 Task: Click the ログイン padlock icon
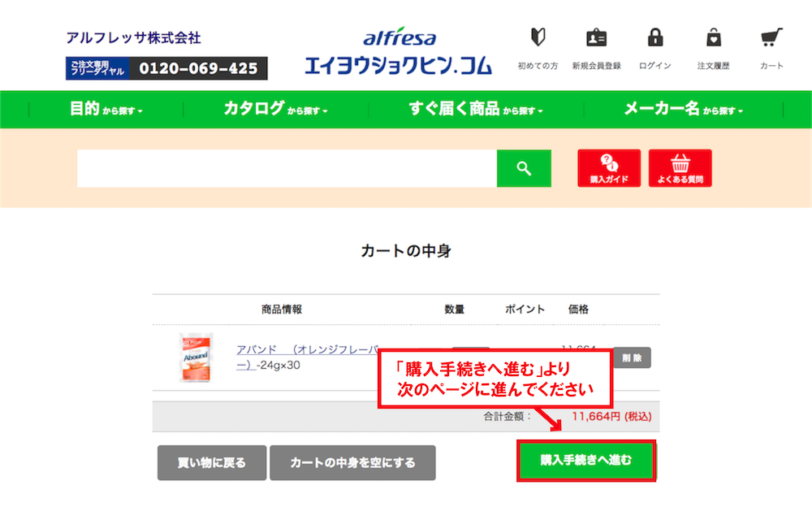pyautogui.click(x=655, y=38)
